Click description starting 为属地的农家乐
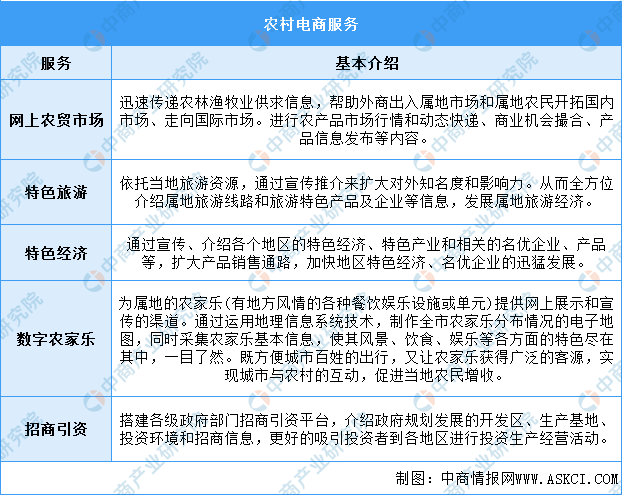 point(367,339)
